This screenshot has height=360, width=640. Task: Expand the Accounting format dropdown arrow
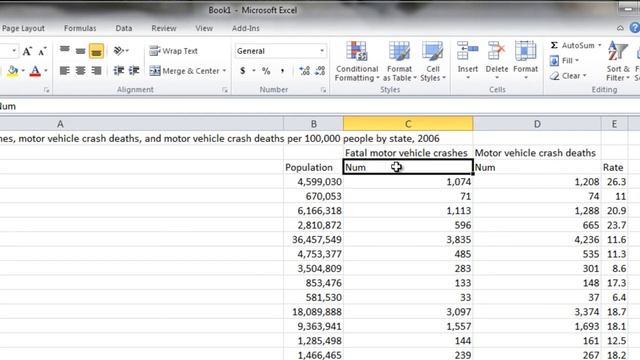254,71
